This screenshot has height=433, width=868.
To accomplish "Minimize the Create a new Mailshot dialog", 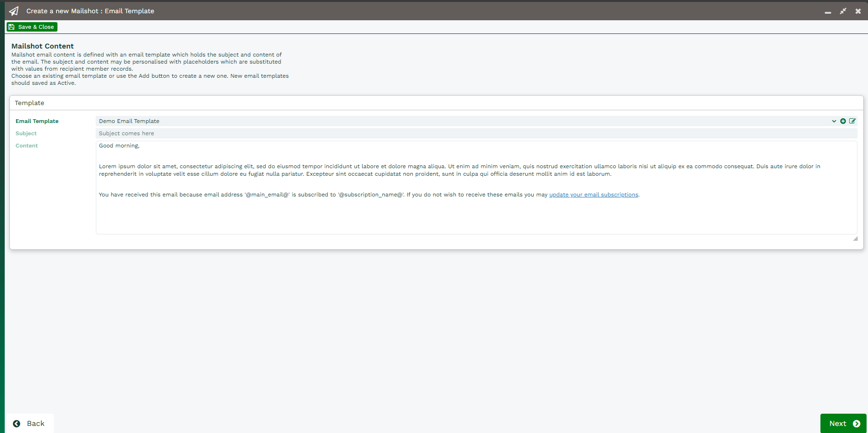I will (x=827, y=11).
